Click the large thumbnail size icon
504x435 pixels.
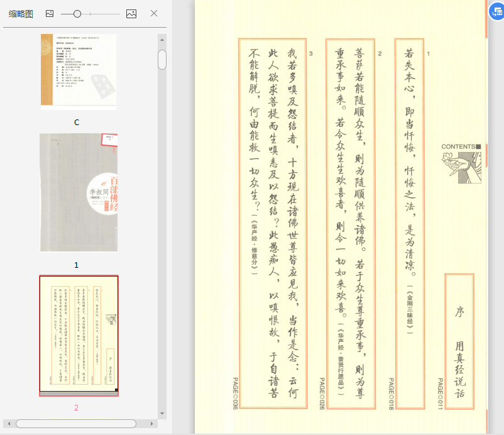coord(131,13)
